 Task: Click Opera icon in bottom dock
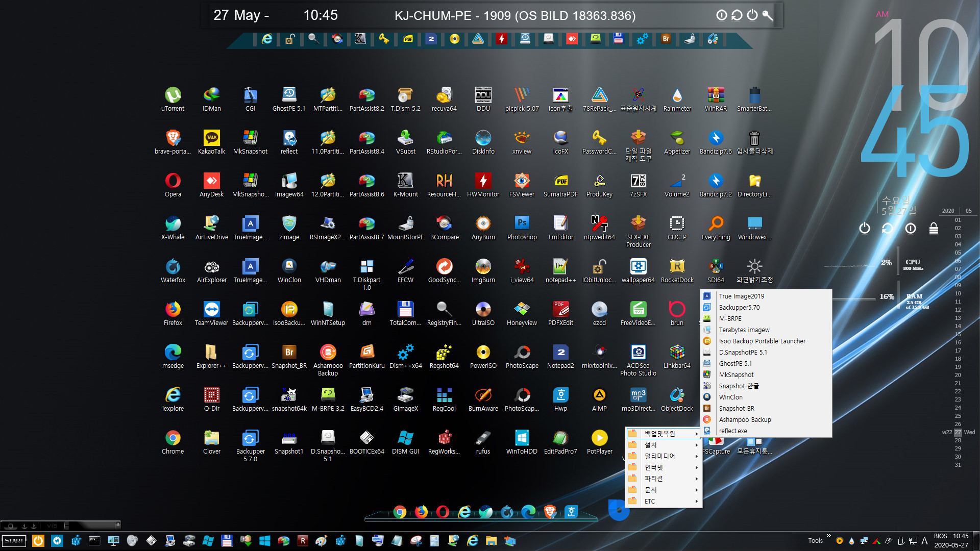443,512
